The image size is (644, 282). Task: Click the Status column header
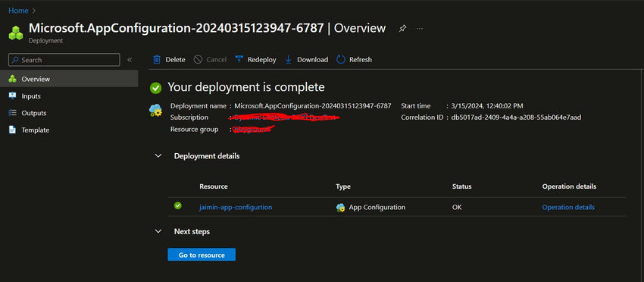(x=461, y=186)
